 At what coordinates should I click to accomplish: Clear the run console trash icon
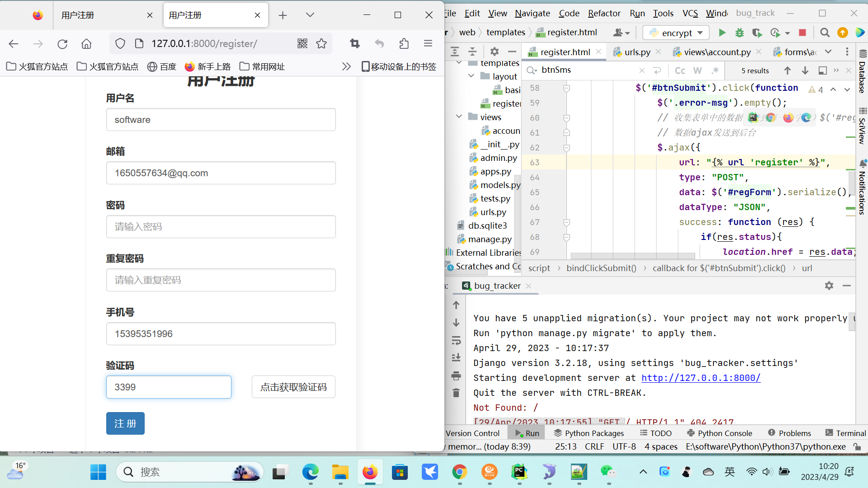click(456, 393)
